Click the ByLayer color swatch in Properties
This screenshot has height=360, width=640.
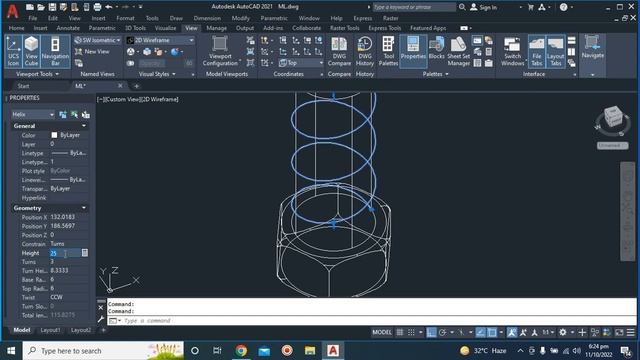(x=54, y=135)
